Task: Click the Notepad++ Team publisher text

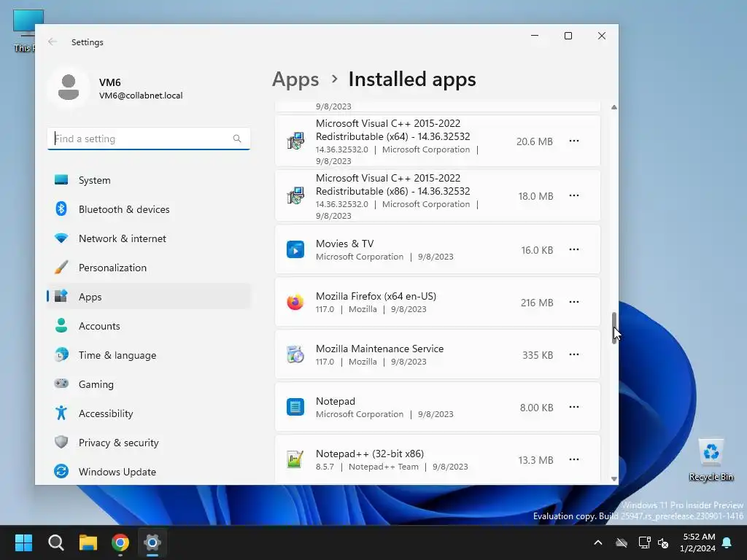Action: pos(384,467)
